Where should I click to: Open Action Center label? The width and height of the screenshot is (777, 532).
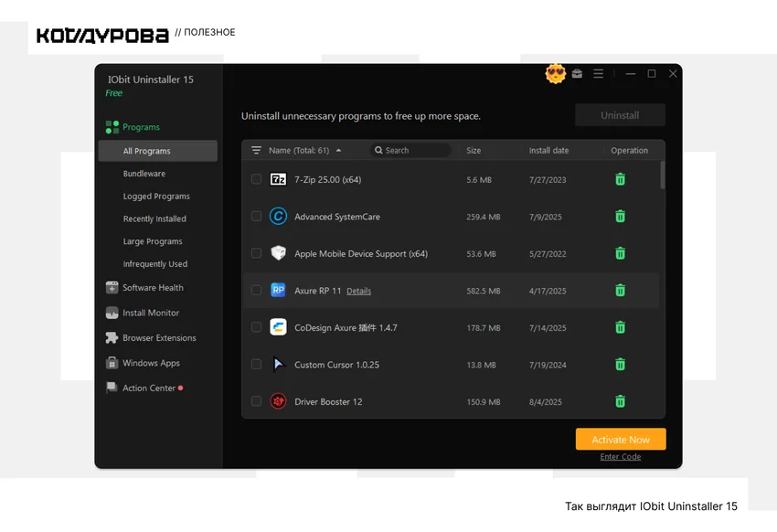click(x=149, y=388)
